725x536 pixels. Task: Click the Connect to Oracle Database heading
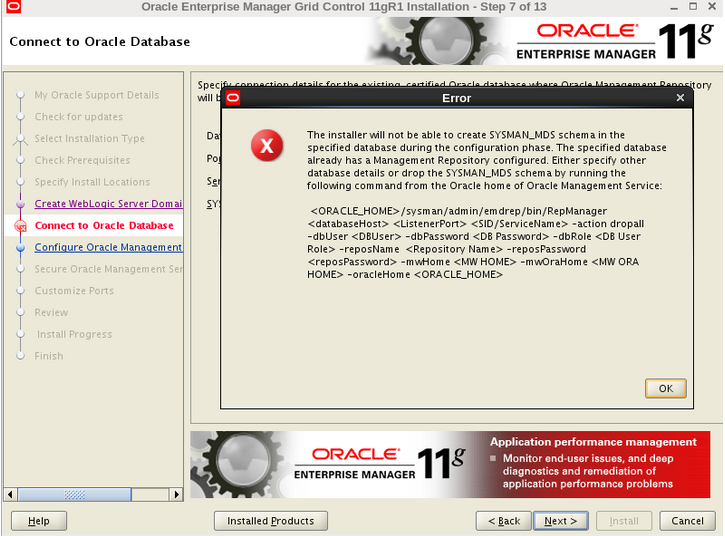99,41
